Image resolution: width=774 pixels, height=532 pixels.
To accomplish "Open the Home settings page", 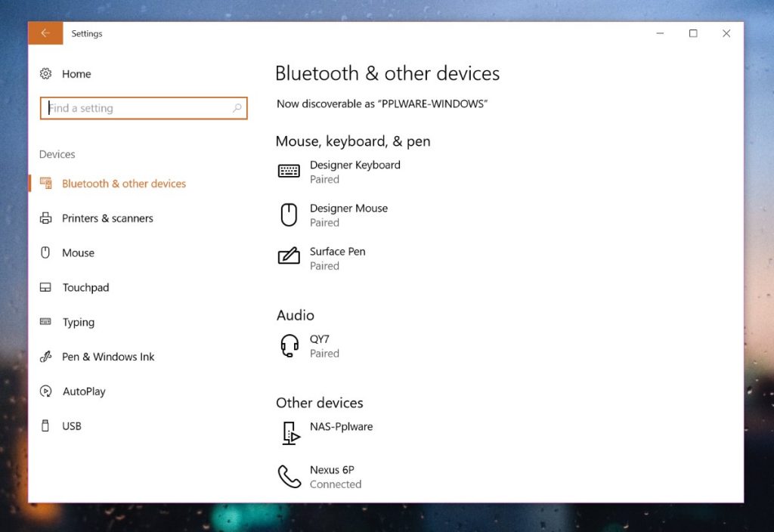I will pyautogui.click(x=76, y=73).
